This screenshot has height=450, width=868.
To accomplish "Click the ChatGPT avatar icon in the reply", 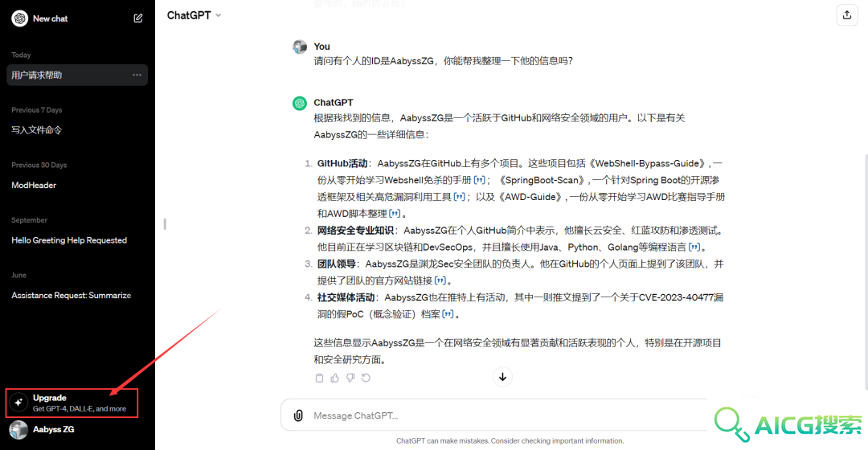I will (300, 103).
